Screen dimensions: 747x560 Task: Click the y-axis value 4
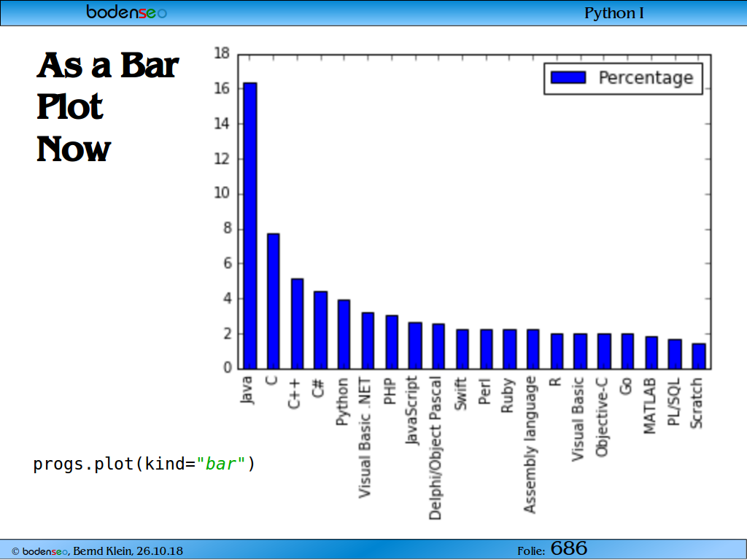click(x=226, y=298)
